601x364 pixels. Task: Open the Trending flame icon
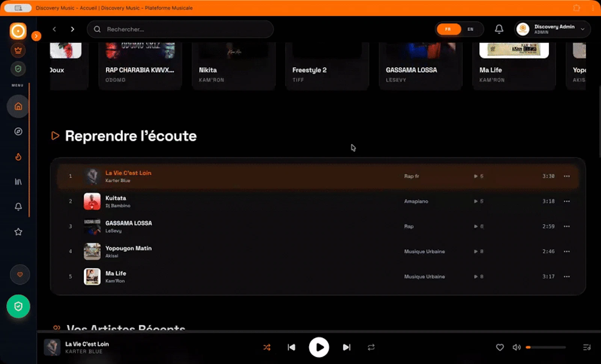(x=18, y=157)
